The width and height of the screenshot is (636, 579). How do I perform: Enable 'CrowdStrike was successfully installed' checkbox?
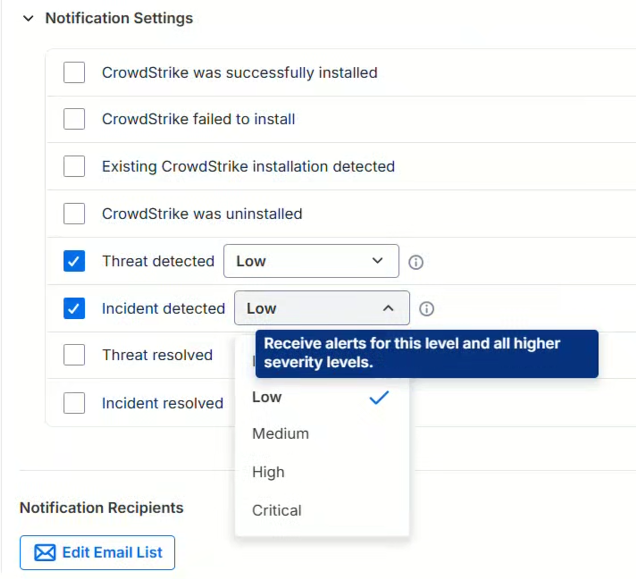(74, 73)
